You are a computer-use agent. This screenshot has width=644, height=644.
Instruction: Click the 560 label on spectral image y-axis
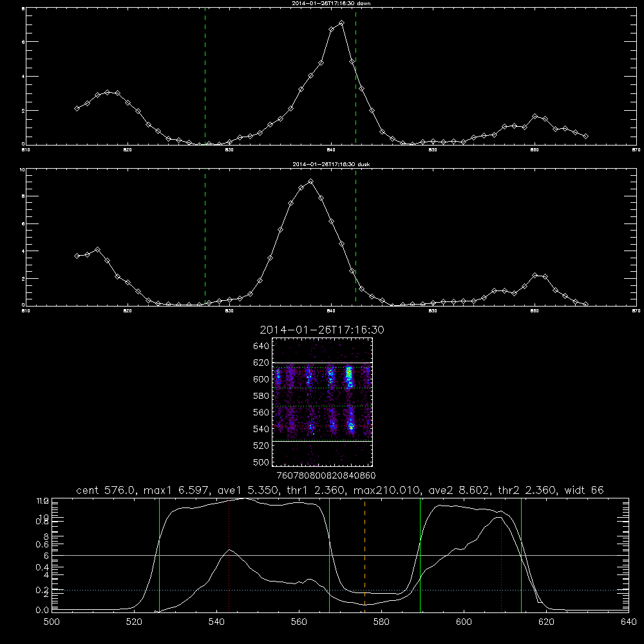[261, 412]
